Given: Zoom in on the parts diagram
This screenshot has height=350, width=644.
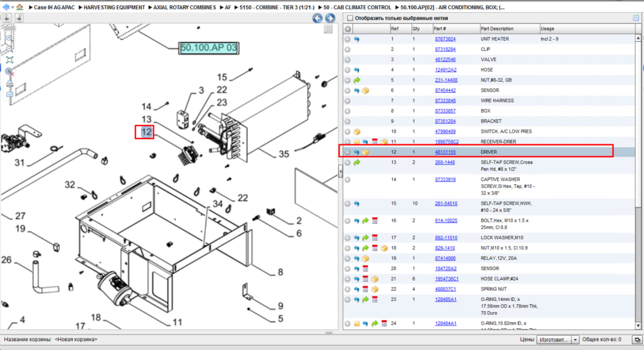Looking at the screenshot, I should 10,38.
